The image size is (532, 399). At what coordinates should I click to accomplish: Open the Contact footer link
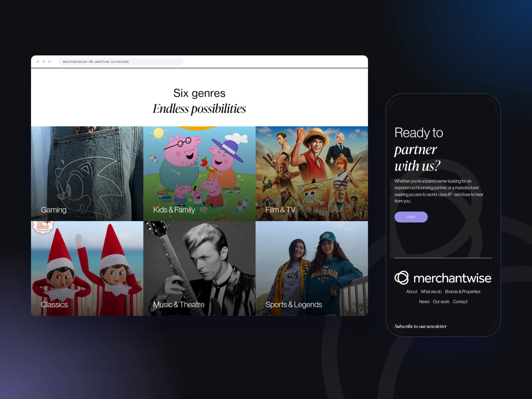point(460,302)
